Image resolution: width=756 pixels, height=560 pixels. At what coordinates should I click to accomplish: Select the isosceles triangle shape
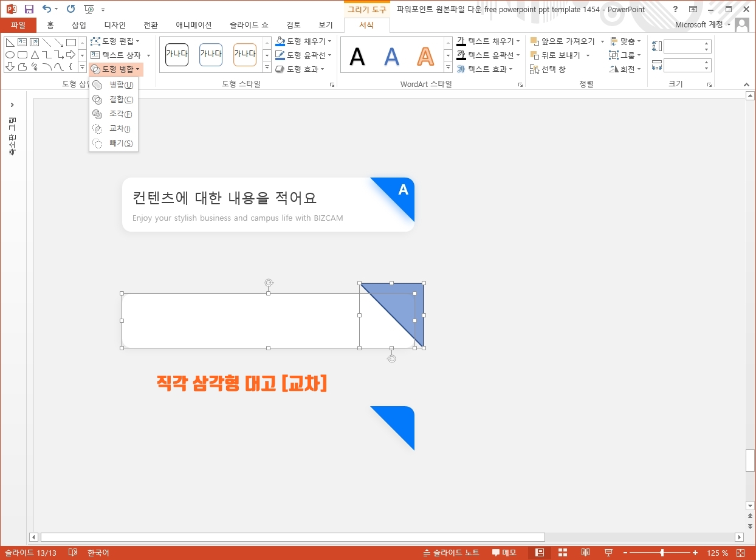(35, 54)
